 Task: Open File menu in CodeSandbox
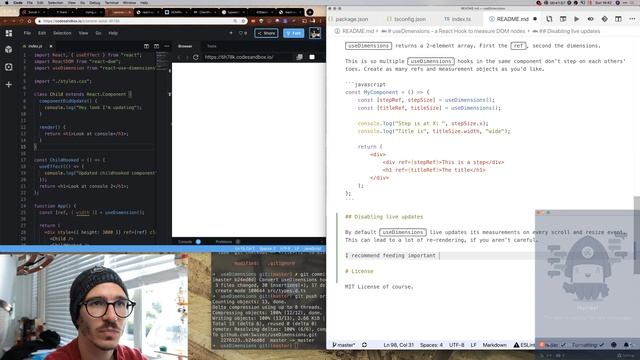pos(27,33)
